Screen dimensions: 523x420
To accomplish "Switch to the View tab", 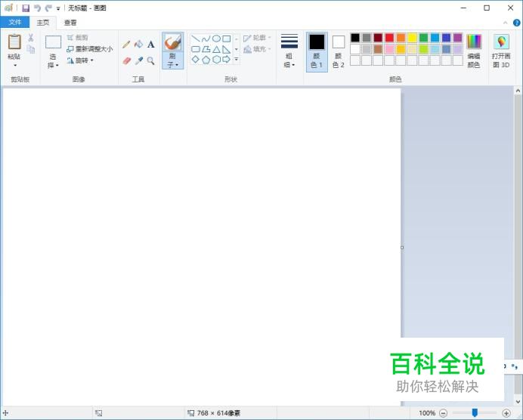I will [70, 23].
